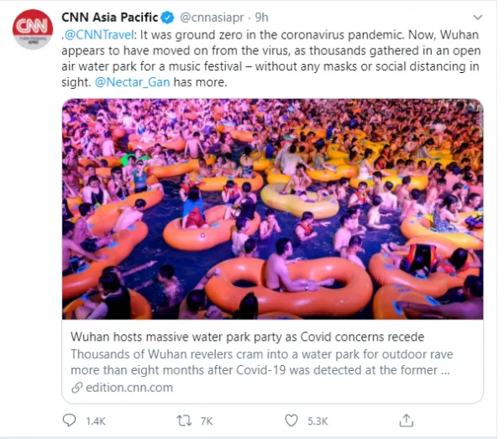The image size is (504, 439).
Task: Click the 9h timestamp
Action: pyautogui.click(x=261, y=18)
